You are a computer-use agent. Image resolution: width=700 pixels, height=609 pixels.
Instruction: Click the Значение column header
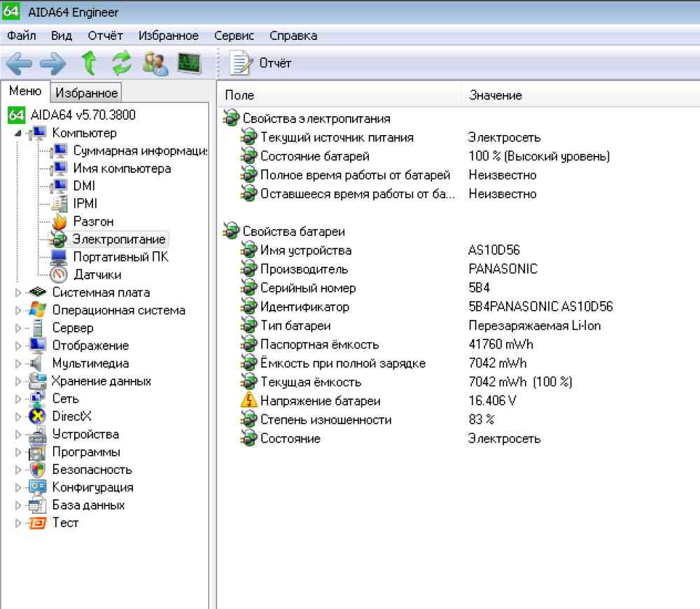click(580, 95)
